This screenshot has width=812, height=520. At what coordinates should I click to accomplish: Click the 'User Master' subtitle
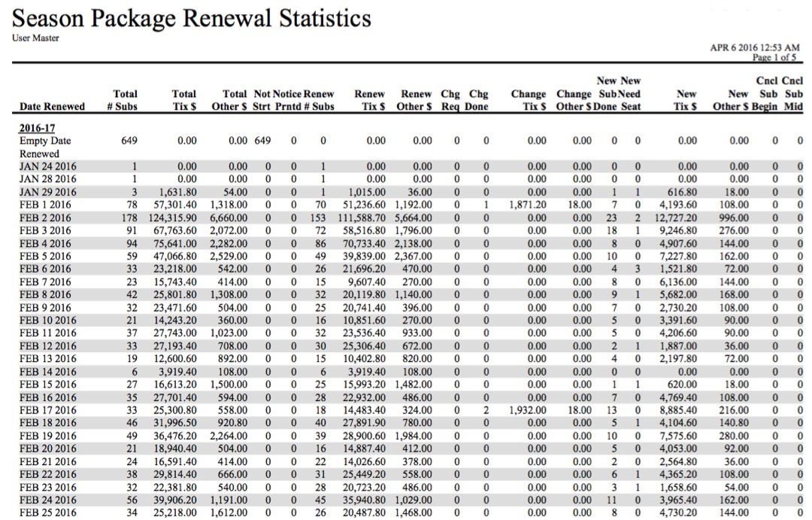(x=35, y=38)
